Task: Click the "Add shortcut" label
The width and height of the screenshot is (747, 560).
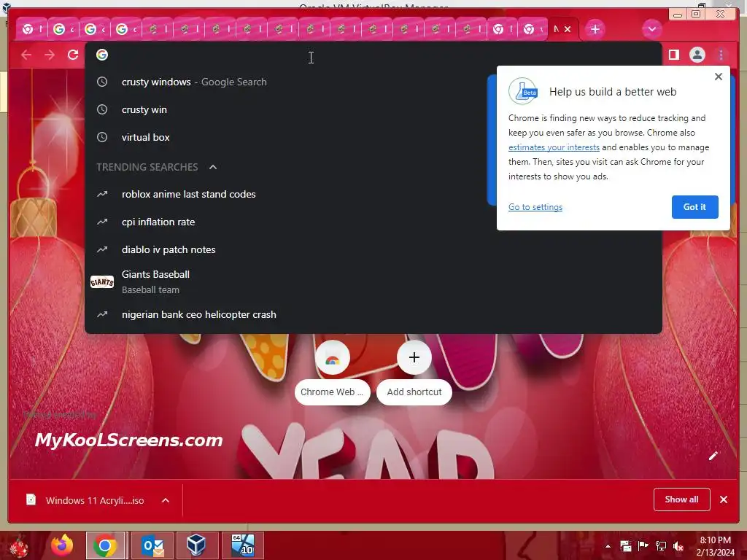Action: 414,392
